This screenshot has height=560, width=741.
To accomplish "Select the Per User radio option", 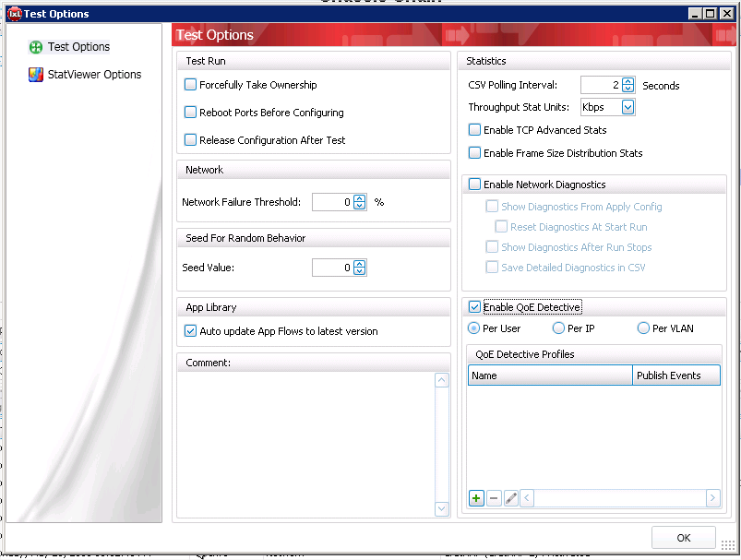I will [473, 328].
